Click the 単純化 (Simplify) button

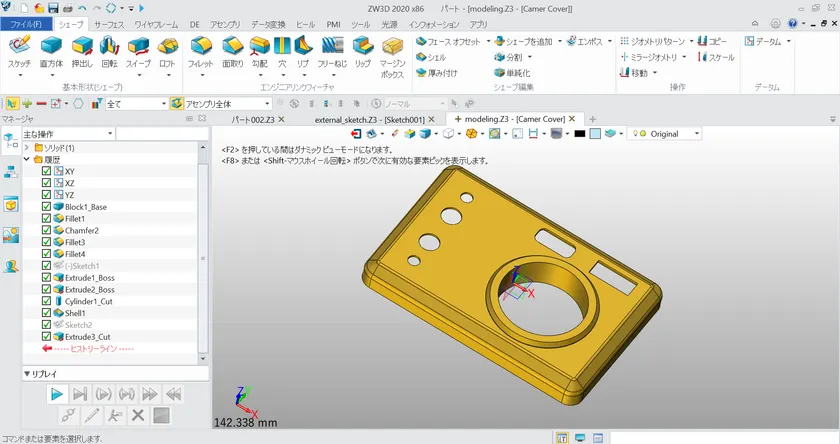(x=512, y=73)
